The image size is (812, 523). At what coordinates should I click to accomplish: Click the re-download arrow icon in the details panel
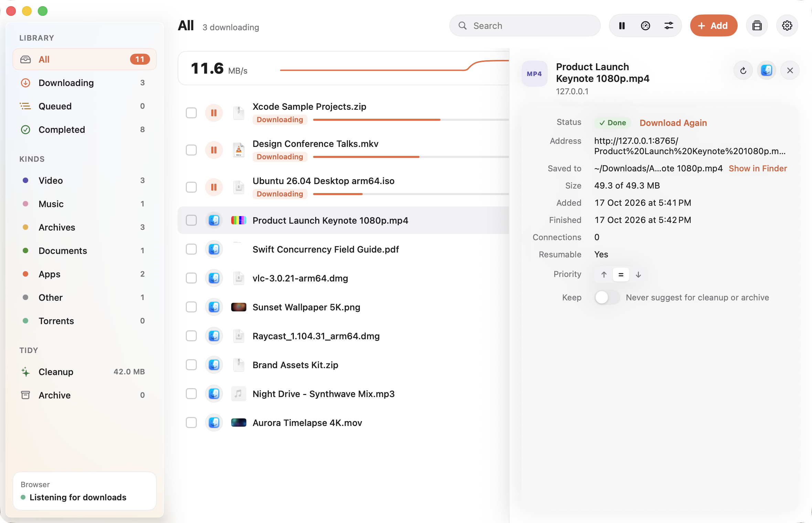pos(743,71)
